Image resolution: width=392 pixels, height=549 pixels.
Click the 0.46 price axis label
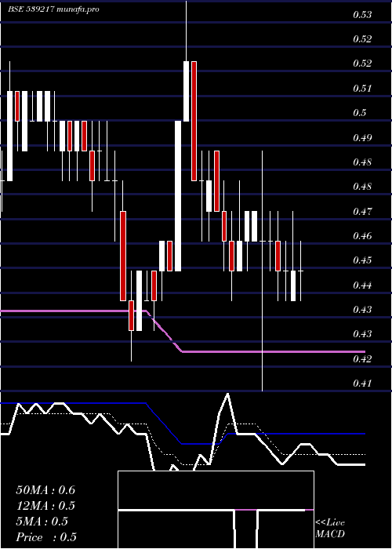tap(362, 235)
